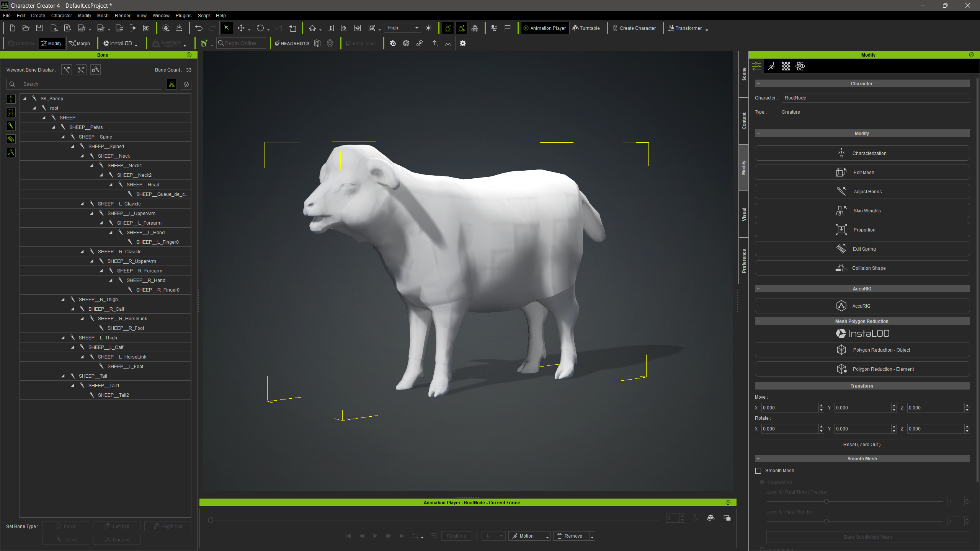The image size is (980, 551).
Task: Open the Character menu
Action: coord(62,16)
